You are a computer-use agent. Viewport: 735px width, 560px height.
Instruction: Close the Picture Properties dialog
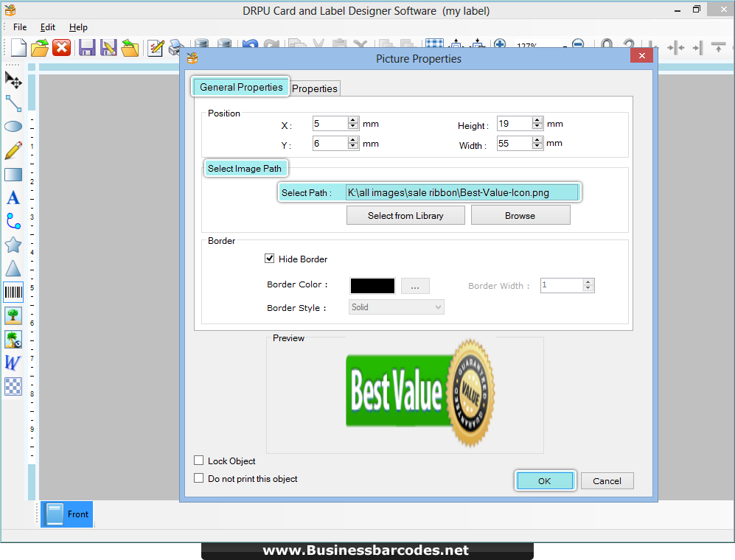[641, 56]
